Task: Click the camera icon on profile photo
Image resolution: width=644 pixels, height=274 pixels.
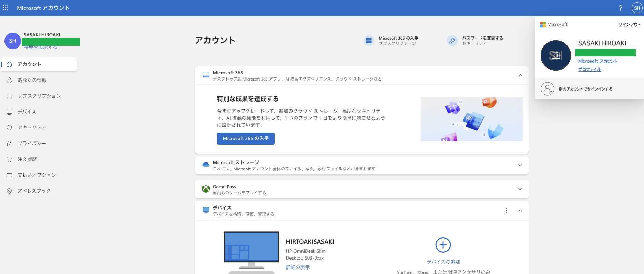Action: pyautogui.click(x=556, y=55)
